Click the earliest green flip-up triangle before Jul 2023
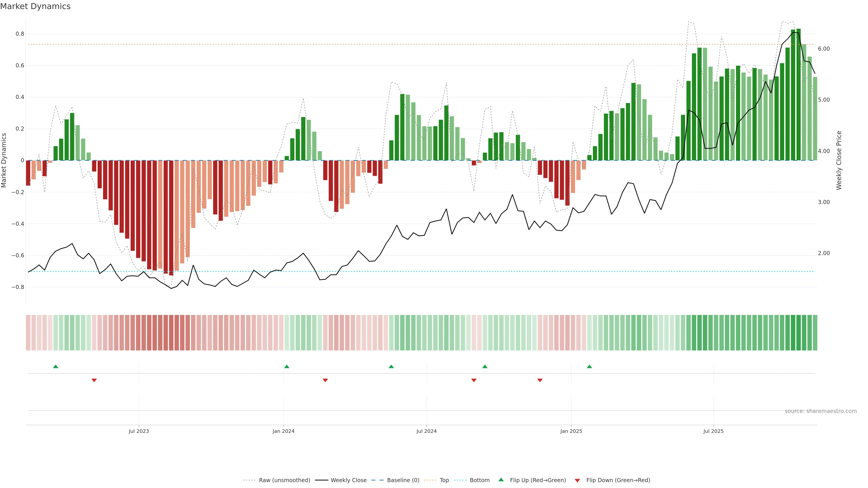 tap(56, 366)
